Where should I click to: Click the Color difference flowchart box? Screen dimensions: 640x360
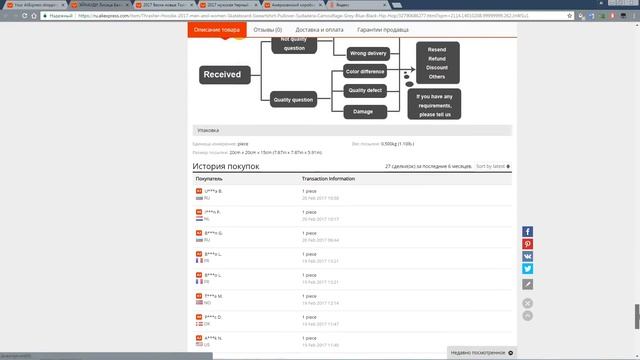pos(365,71)
